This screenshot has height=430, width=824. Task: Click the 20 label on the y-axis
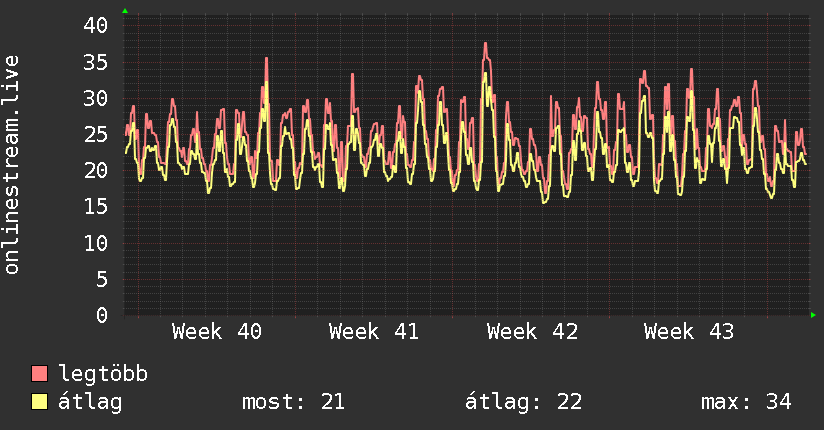95,171
